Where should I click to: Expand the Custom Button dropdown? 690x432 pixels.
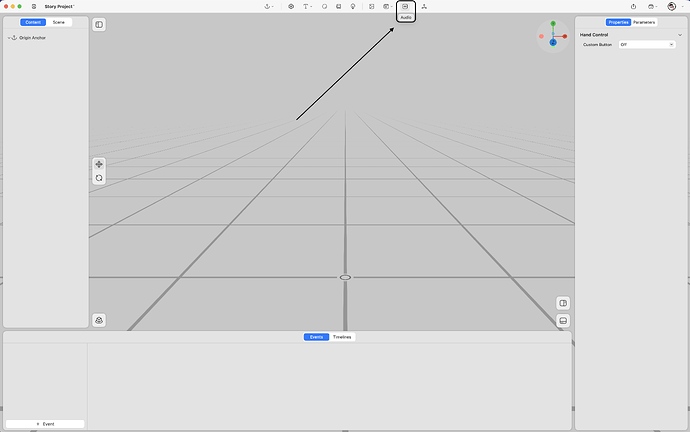[x=646, y=44]
